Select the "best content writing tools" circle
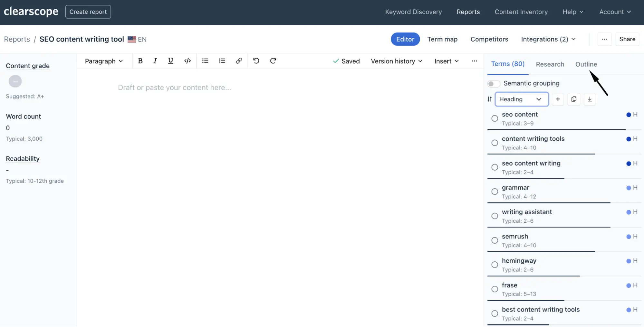Screen dimensions: 644x327 pyautogui.click(x=495, y=313)
